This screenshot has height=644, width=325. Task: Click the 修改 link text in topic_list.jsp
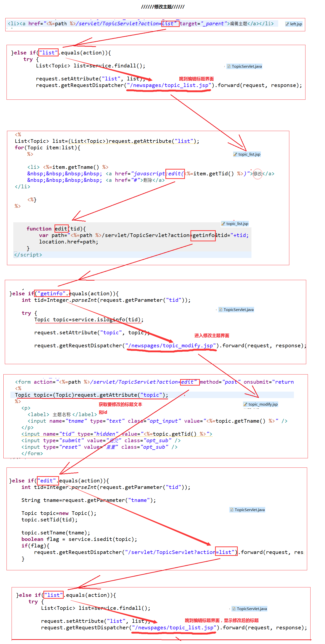pos(257,173)
